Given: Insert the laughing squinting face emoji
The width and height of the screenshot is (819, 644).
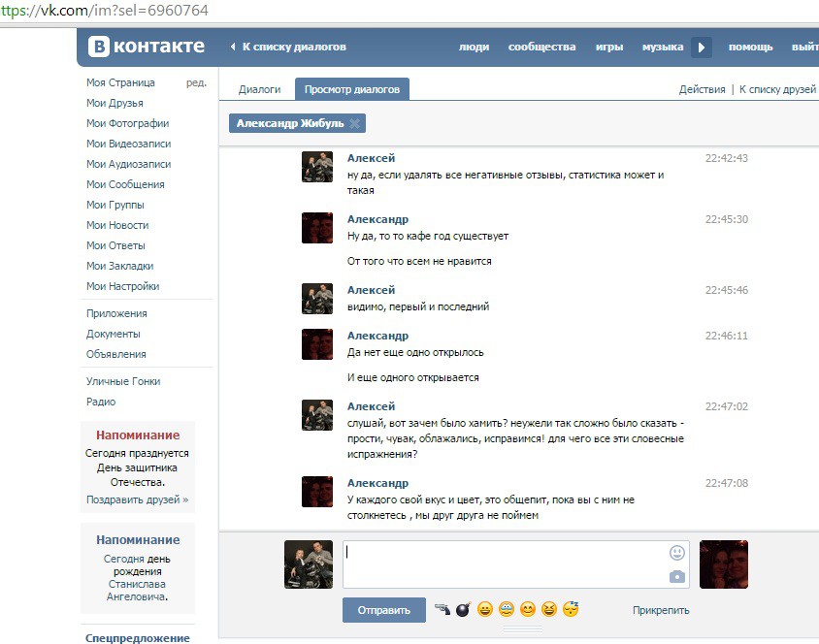Looking at the screenshot, I should click(549, 610).
